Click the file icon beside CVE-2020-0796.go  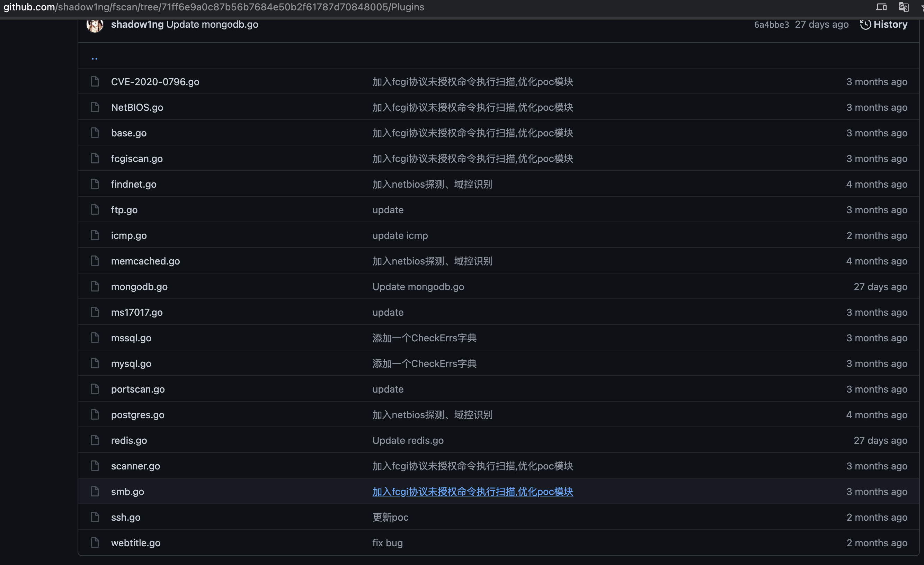pos(95,81)
